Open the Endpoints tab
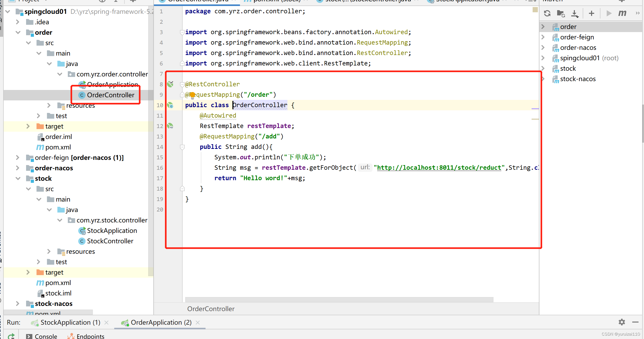 coord(90,336)
